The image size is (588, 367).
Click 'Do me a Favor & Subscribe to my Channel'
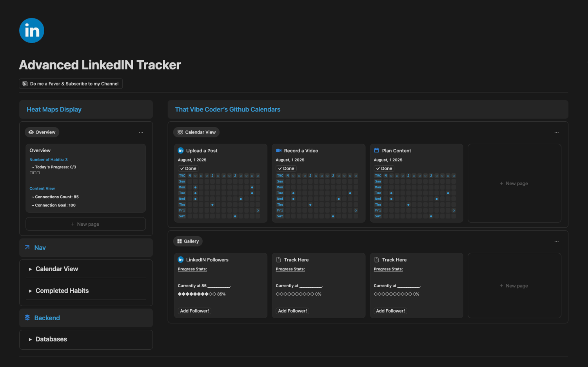coord(71,84)
